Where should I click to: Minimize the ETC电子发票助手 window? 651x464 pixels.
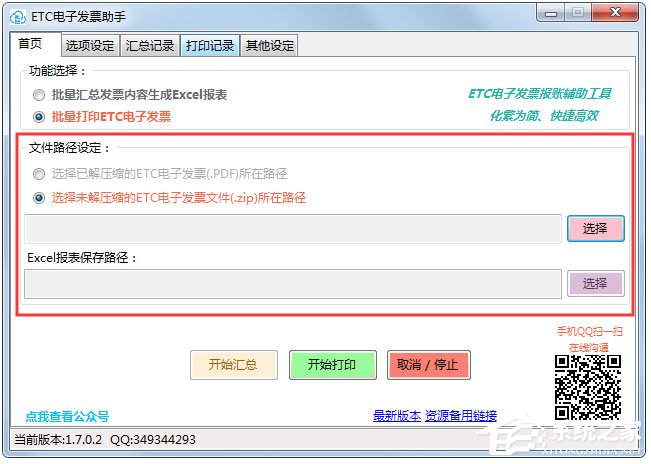[x=551, y=13]
